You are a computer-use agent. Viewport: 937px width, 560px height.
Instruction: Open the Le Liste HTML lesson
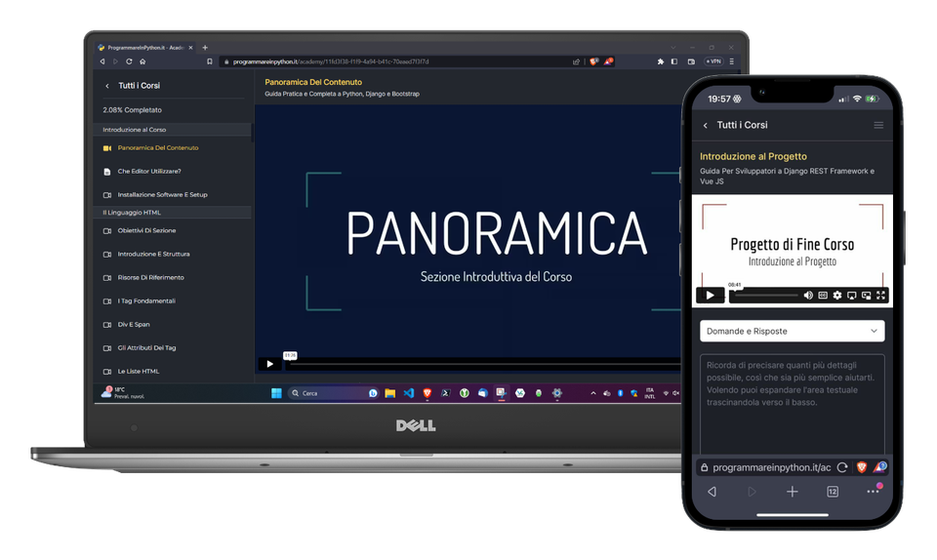(138, 372)
